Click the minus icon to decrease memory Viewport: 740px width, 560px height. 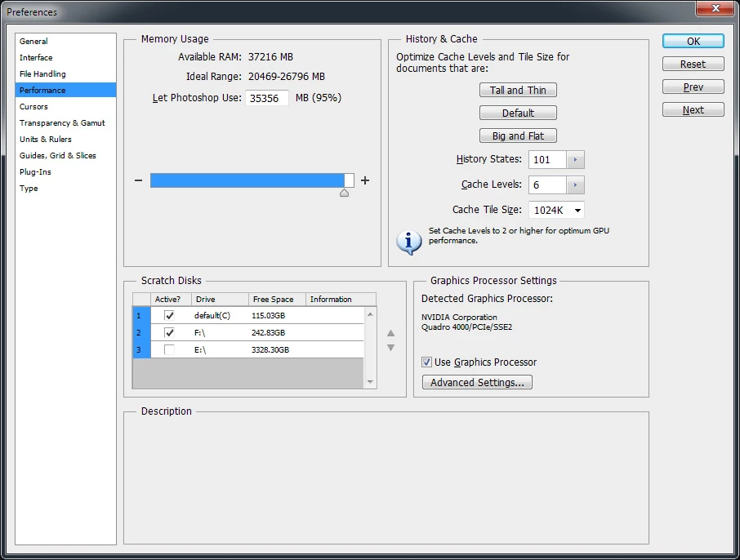click(x=138, y=180)
